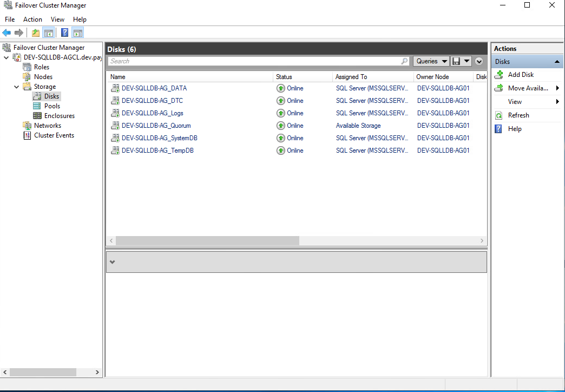Open the Queries dropdown

(x=431, y=61)
